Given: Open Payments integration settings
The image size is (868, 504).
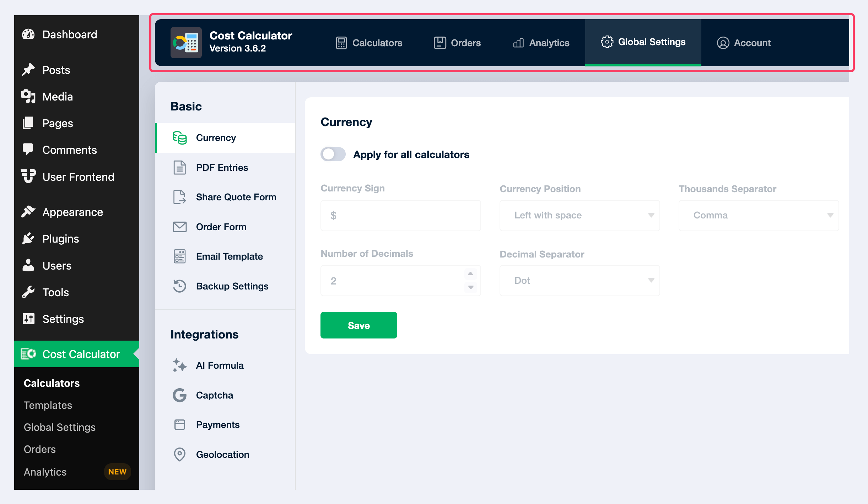Looking at the screenshot, I should pyautogui.click(x=225, y=425).
